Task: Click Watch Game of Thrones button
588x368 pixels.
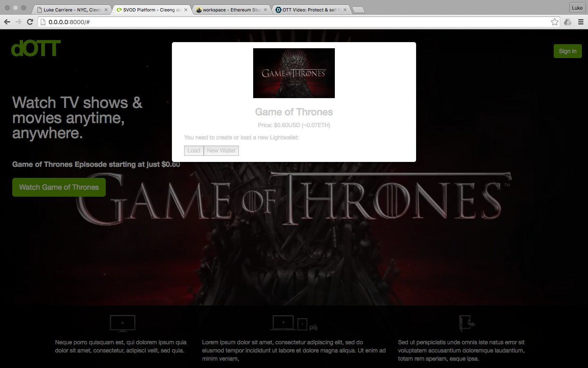Action: tap(59, 187)
